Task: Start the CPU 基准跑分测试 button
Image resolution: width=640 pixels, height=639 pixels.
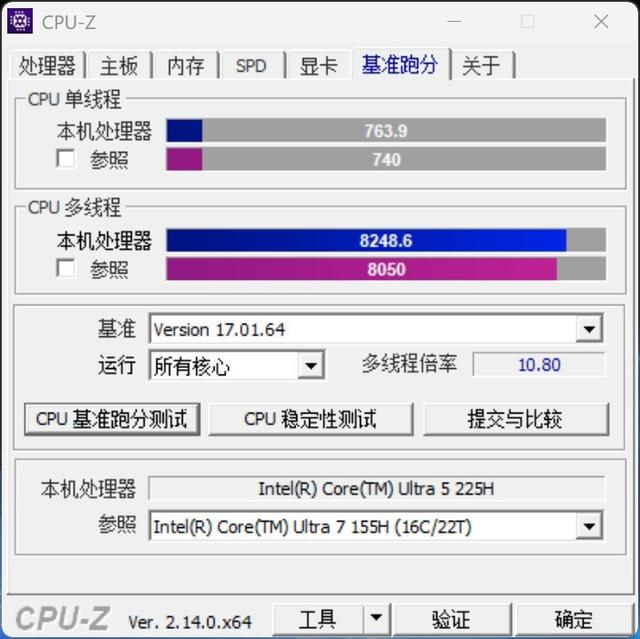Action: pyautogui.click(x=112, y=419)
